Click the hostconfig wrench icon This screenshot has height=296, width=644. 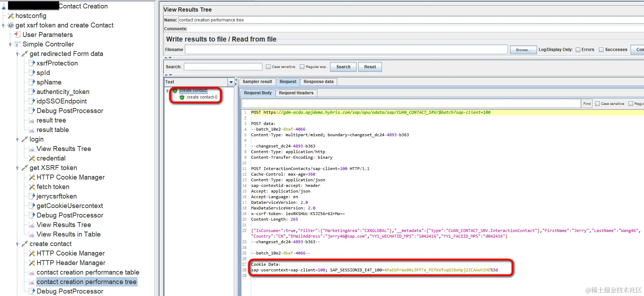pyautogui.click(x=11, y=16)
